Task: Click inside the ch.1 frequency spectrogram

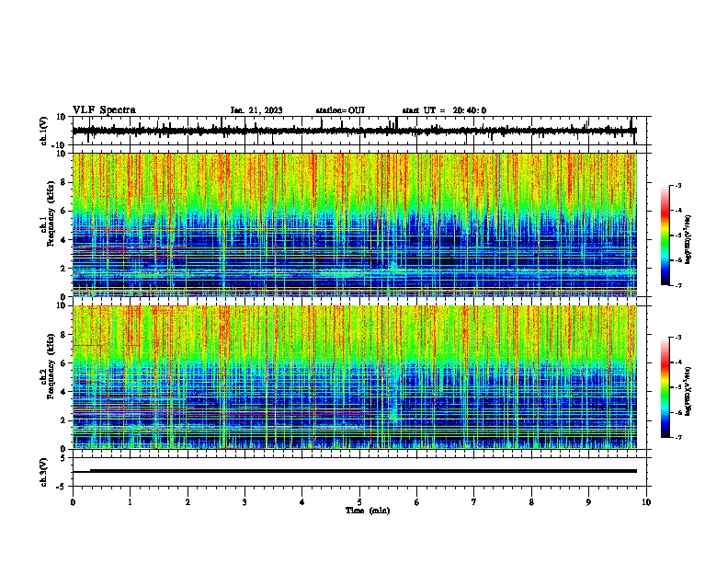Action: pyautogui.click(x=355, y=224)
